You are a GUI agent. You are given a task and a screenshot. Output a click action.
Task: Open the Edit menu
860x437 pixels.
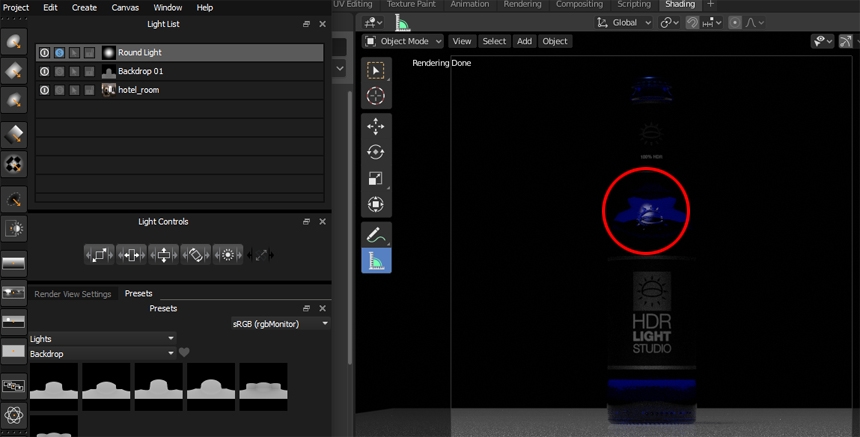(x=50, y=8)
